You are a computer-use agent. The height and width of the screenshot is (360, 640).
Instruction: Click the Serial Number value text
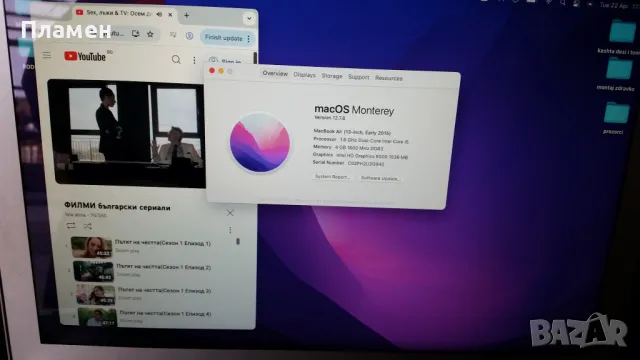pos(366,164)
